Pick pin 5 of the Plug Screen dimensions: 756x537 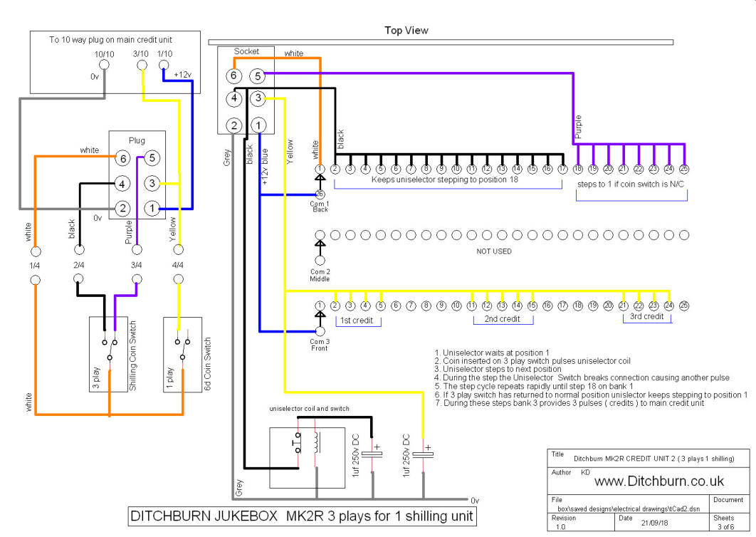point(152,158)
